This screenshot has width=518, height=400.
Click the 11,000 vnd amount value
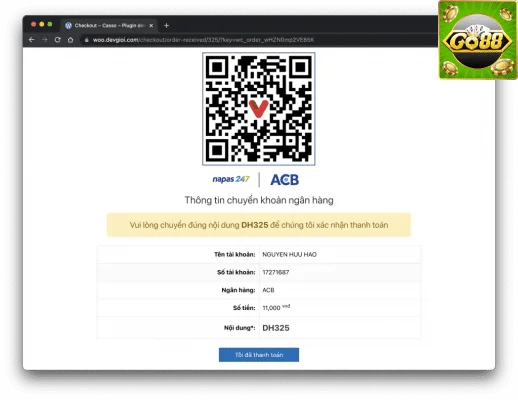pos(276,307)
